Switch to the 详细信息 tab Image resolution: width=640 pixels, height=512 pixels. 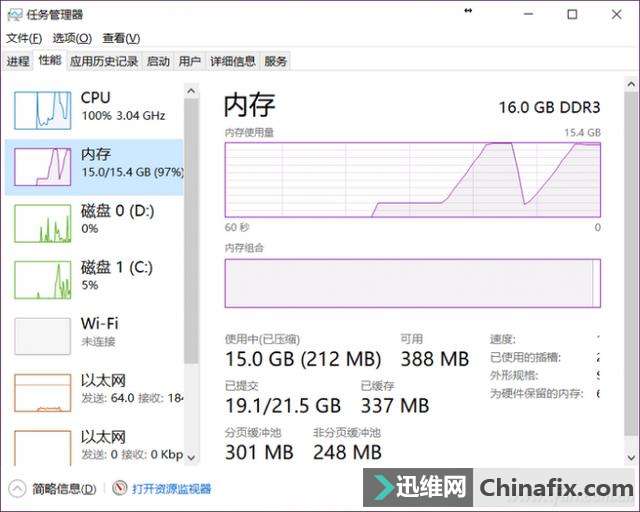click(233, 62)
